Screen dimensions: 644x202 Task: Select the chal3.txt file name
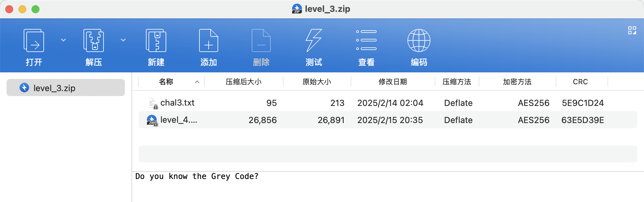[177, 103]
